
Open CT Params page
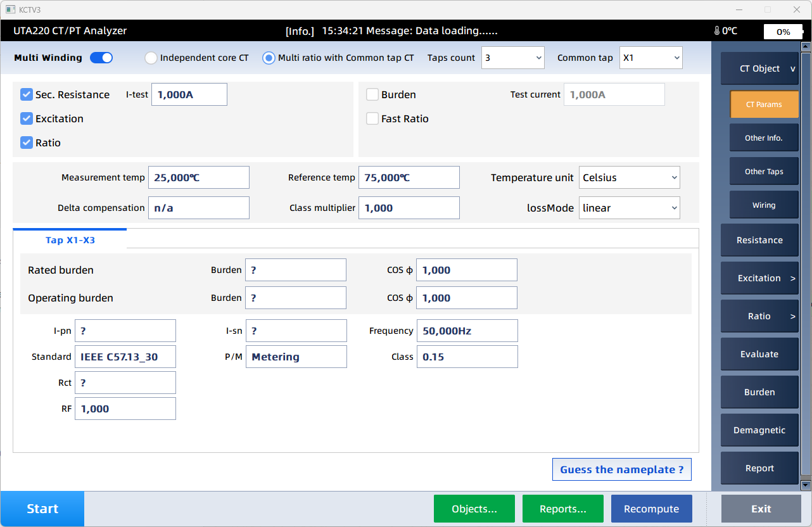pos(764,105)
